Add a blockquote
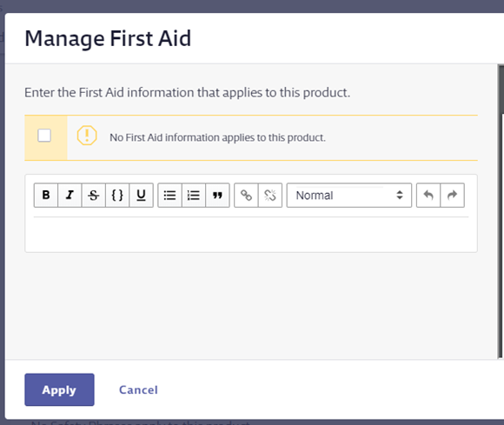The width and height of the screenshot is (504, 425). pos(217,196)
